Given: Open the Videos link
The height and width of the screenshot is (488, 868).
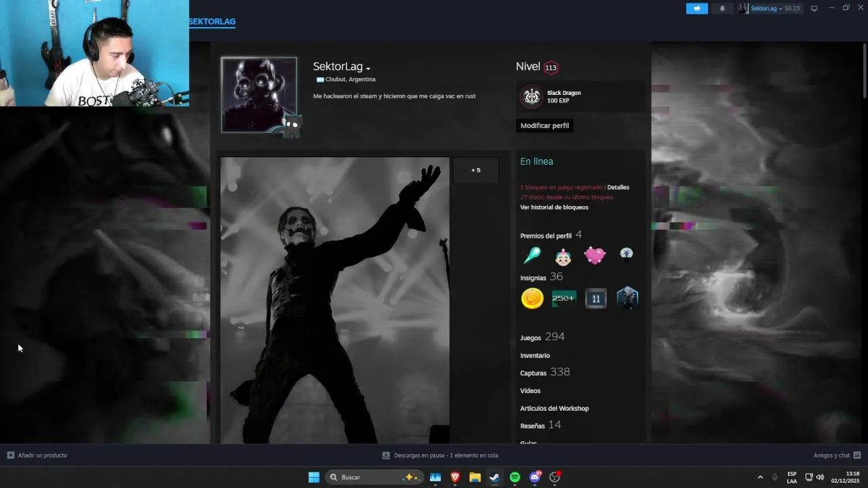Looking at the screenshot, I should [530, 391].
